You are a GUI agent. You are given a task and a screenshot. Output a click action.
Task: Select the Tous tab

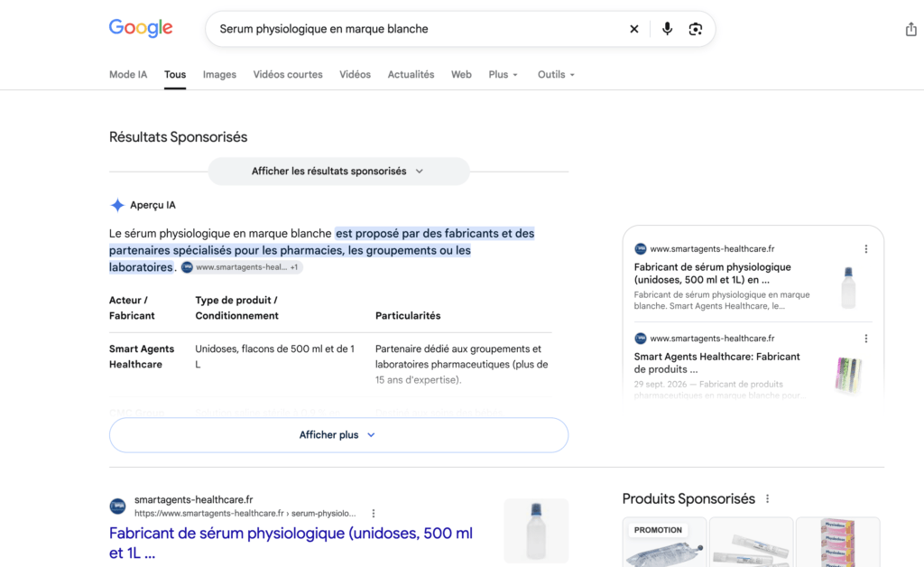coord(175,75)
